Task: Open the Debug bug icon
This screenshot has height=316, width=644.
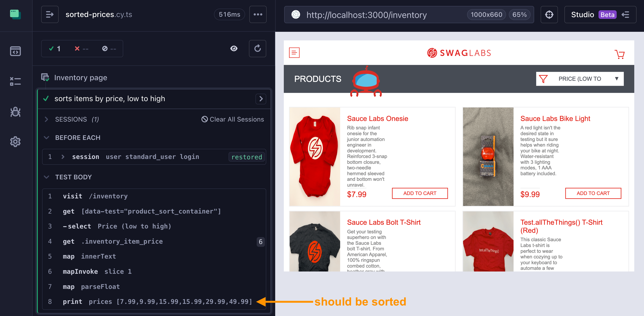Action: (x=15, y=112)
